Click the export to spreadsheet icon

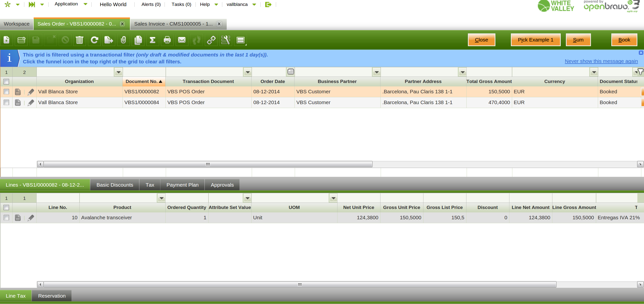click(x=109, y=40)
